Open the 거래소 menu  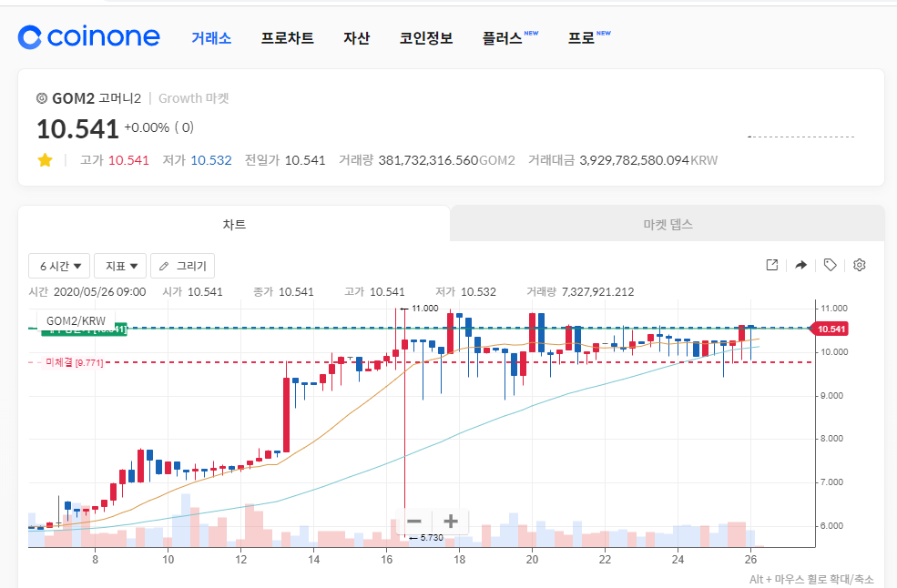(x=211, y=38)
